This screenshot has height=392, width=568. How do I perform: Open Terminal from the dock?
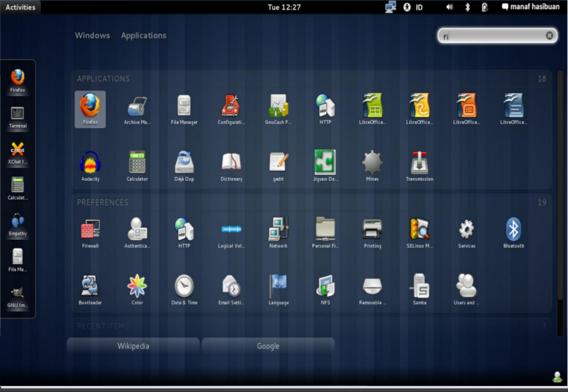(x=17, y=115)
